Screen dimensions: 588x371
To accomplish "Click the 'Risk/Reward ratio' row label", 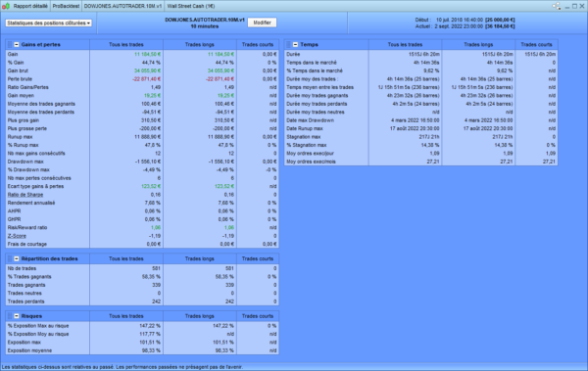I will 27,227.
